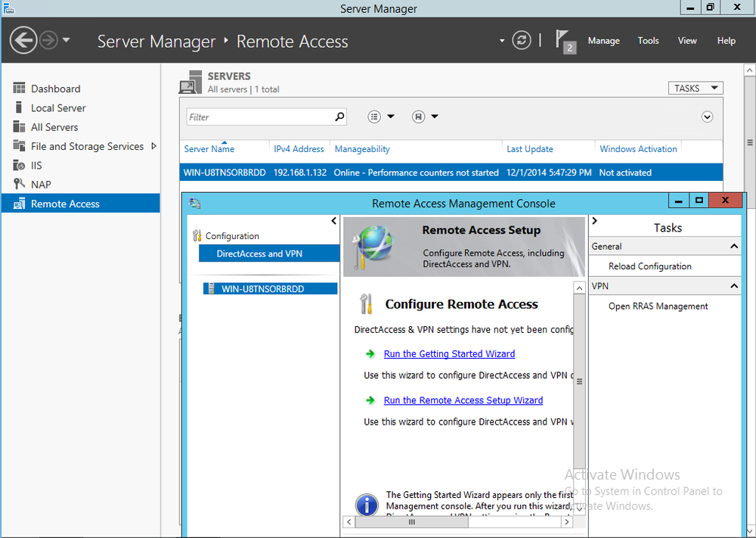Click the Remote Access Setup globe icon
This screenshot has height=538, width=756.
[376, 246]
